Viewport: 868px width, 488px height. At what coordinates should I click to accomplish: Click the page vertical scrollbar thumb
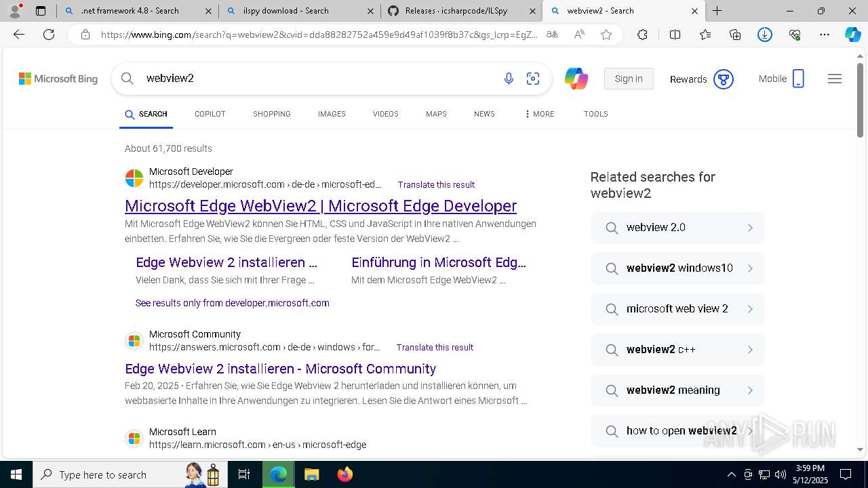point(861,100)
